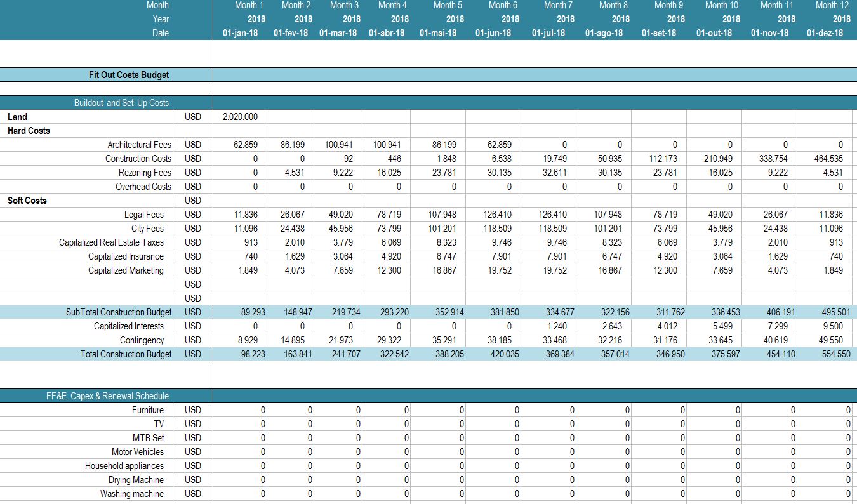Select City Fees Month 6 value 118.509
The image size is (857, 504).
pyautogui.click(x=496, y=229)
